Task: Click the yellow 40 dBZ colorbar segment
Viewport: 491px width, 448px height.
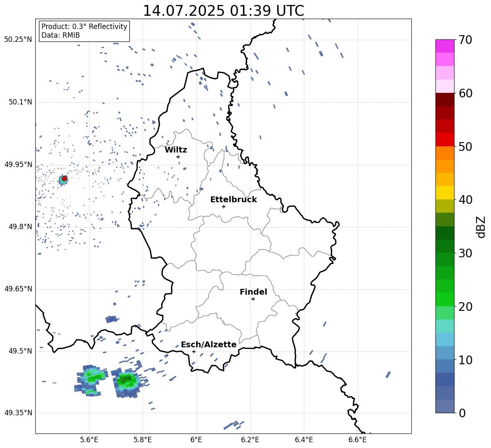Action: 445,193
